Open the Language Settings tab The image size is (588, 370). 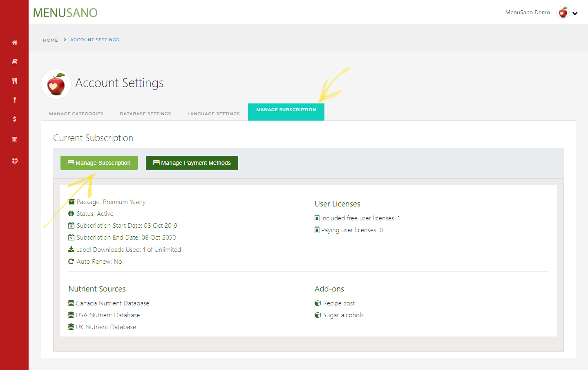click(213, 114)
